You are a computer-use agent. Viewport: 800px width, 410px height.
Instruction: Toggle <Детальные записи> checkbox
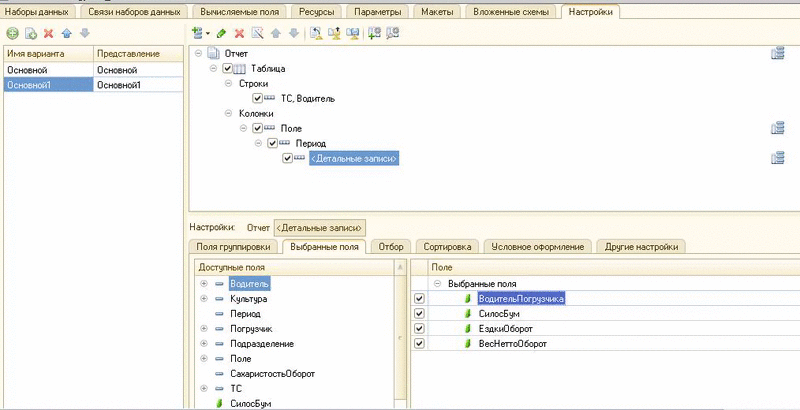coord(287,159)
